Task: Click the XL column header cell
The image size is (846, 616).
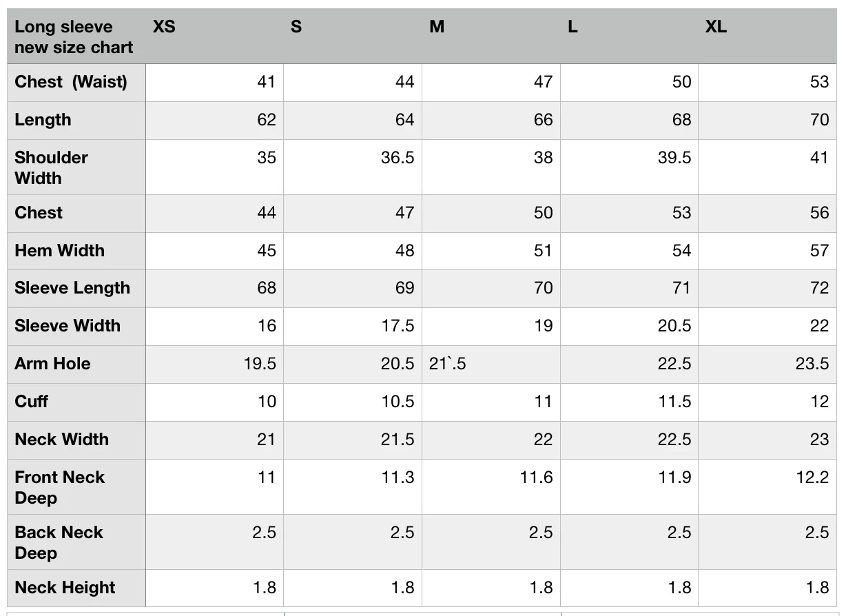Action: click(x=767, y=37)
